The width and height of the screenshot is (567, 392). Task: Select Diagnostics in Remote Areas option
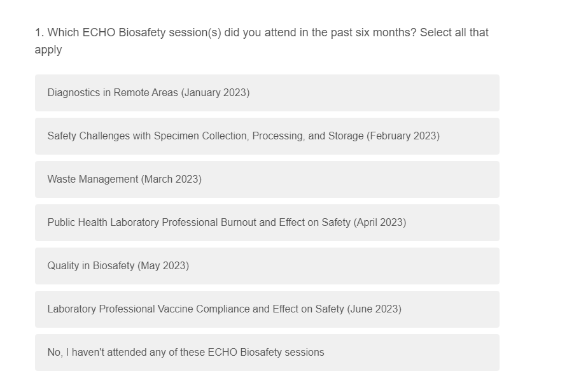[148, 93]
